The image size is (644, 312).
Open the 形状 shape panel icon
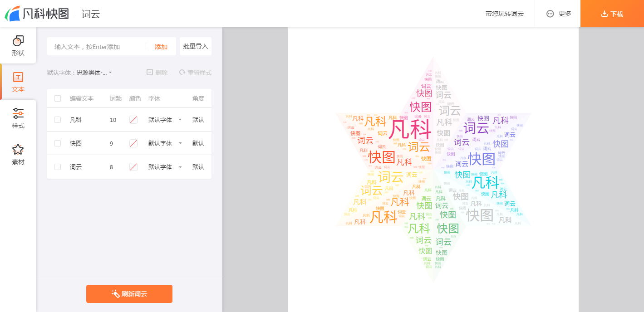coord(18,41)
